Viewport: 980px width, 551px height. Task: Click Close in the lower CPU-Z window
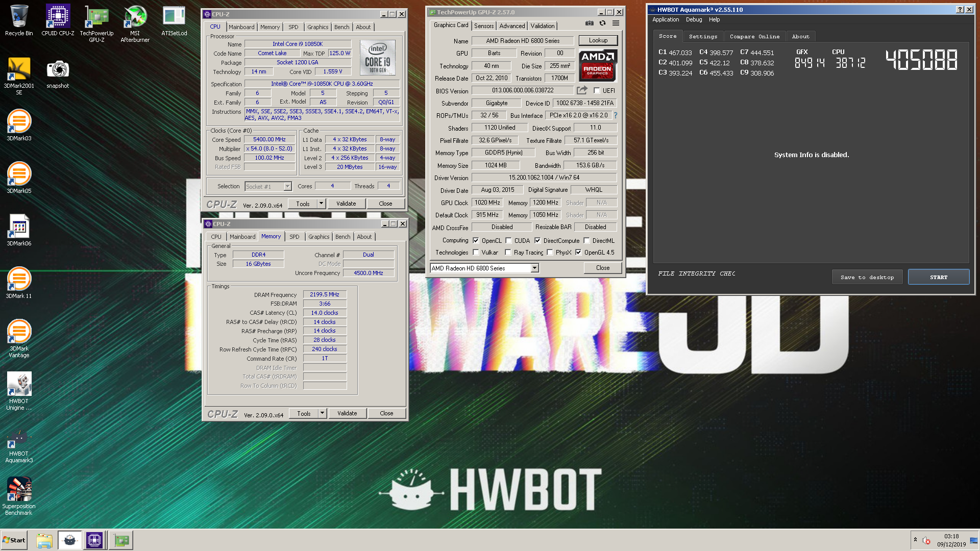click(x=386, y=413)
